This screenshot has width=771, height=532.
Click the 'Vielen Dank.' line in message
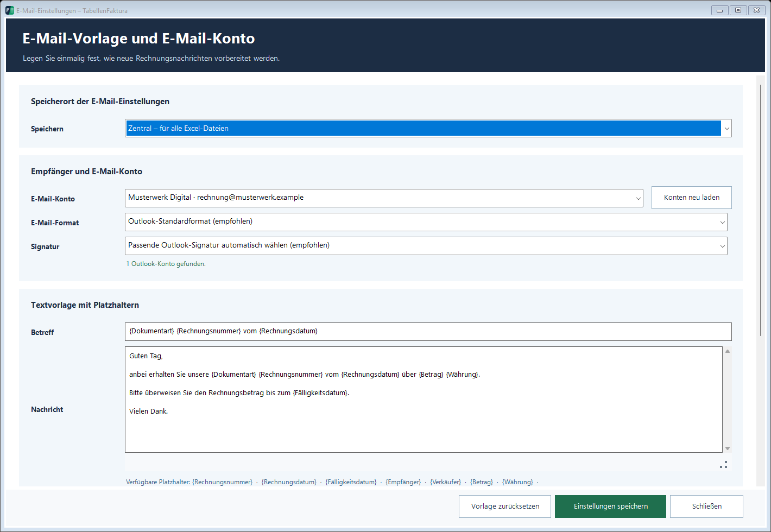pos(149,411)
